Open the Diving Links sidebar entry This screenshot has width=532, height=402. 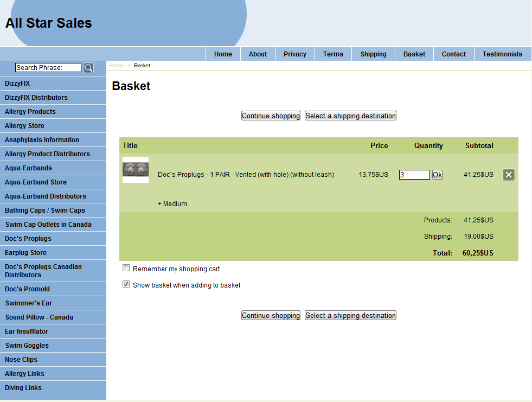point(23,388)
